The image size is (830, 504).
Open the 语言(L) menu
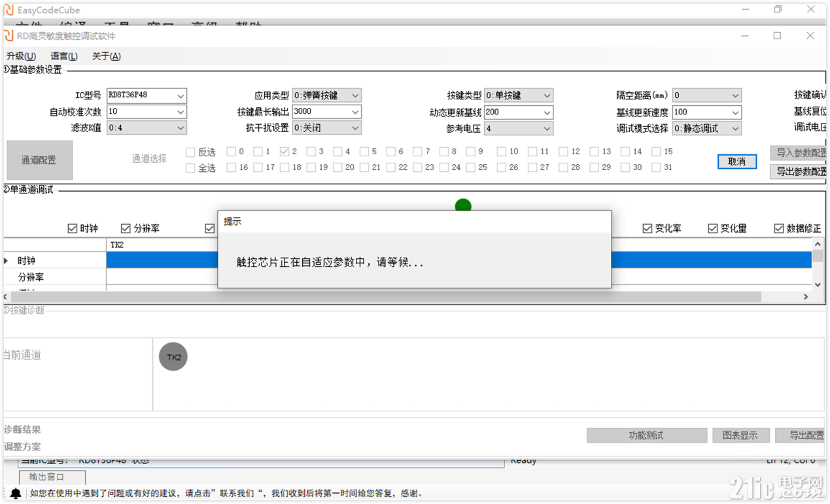[64, 56]
